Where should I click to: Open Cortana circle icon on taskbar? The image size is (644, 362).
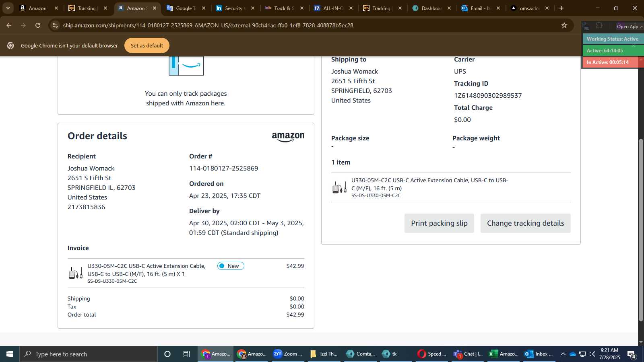pyautogui.click(x=167, y=354)
